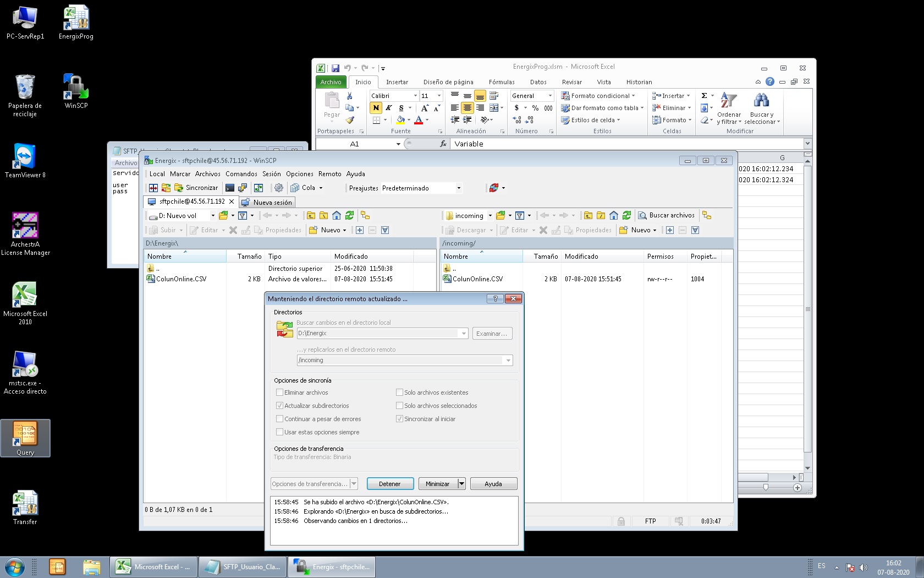Toggle the Eliminar archivos checkbox

click(280, 392)
